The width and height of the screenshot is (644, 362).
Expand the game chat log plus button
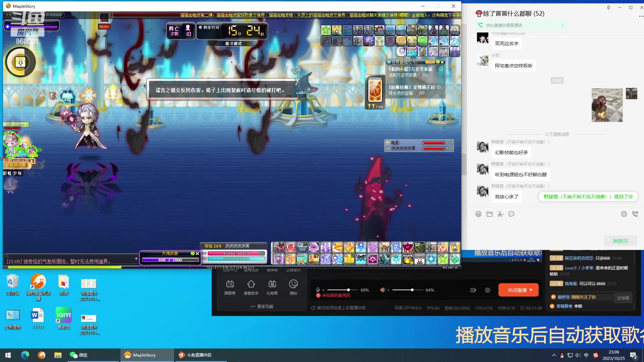coord(136,258)
